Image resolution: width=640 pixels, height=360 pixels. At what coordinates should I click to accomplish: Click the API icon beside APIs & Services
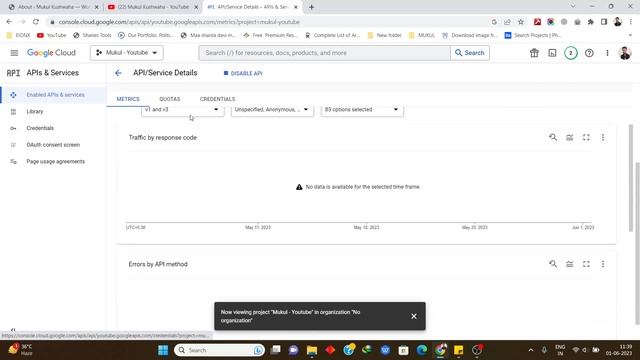coord(13,73)
